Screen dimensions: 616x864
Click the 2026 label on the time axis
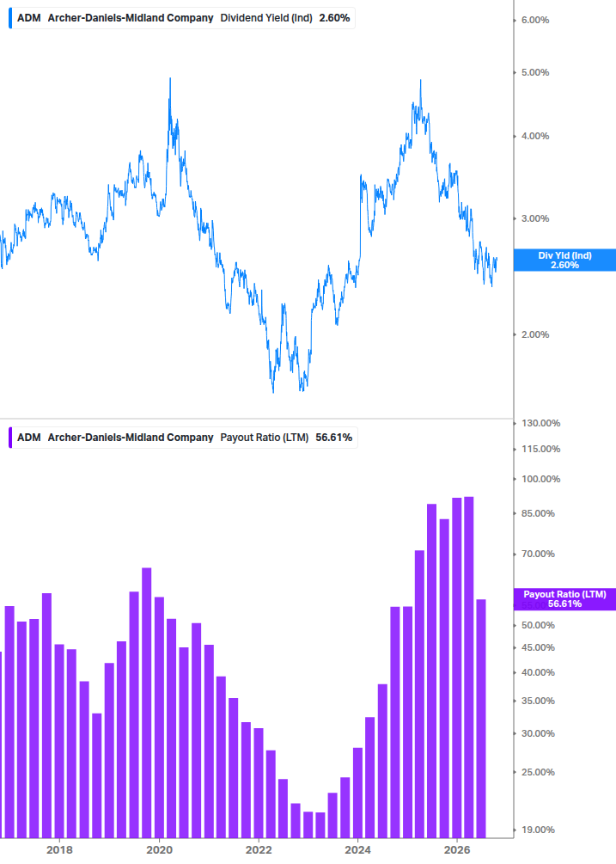coord(457,849)
